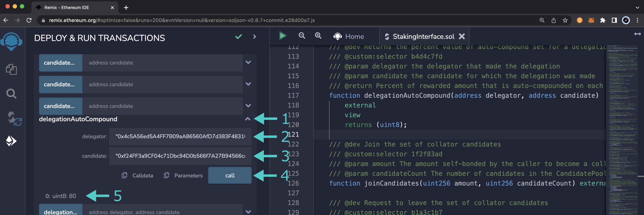The width and height of the screenshot is (644, 215).
Task: Switch to Home tab
Action: pyautogui.click(x=349, y=36)
